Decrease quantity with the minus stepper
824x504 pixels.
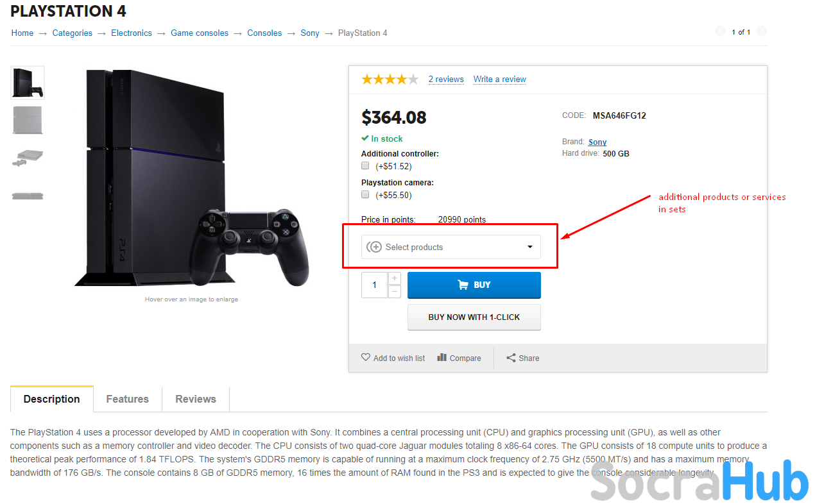[x=395, y=291]
